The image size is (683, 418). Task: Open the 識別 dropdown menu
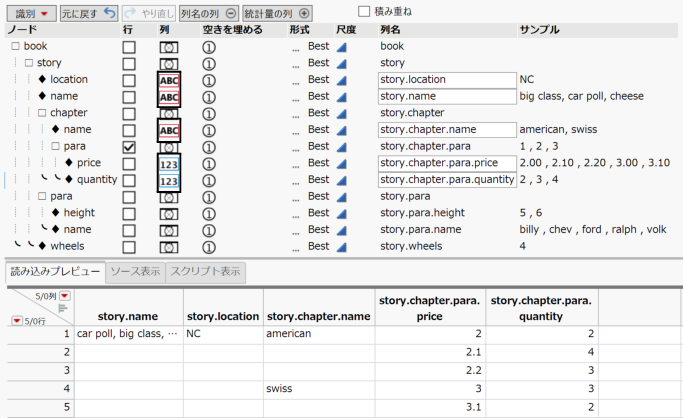click(x=30, y=14)
